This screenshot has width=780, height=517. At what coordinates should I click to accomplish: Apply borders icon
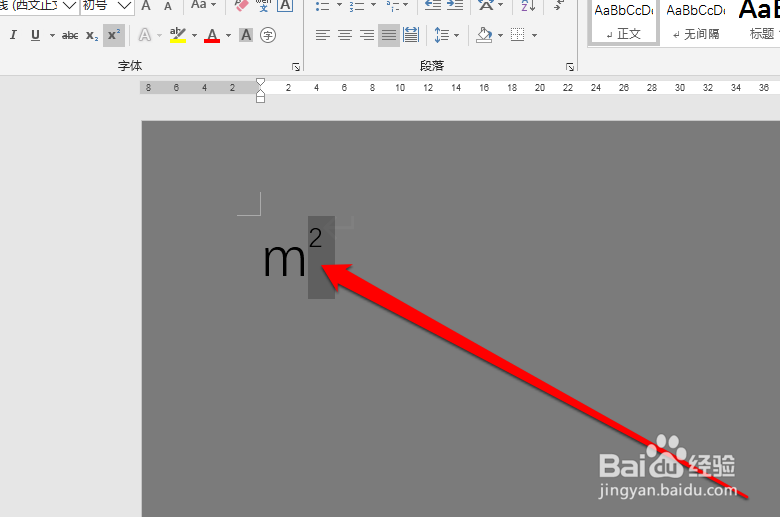click(x=518, y=35)
